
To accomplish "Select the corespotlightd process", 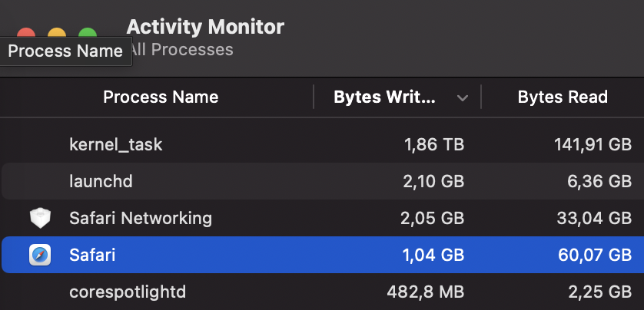I will (x=128, y=292).
